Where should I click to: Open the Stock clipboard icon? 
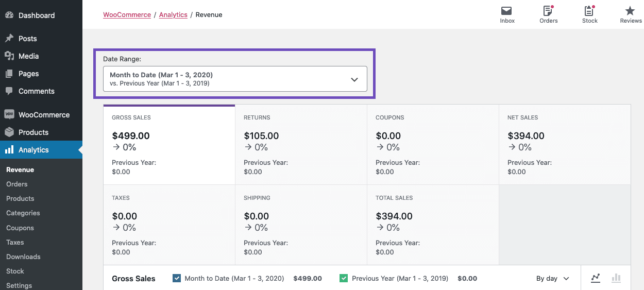(x=589, y=11)
